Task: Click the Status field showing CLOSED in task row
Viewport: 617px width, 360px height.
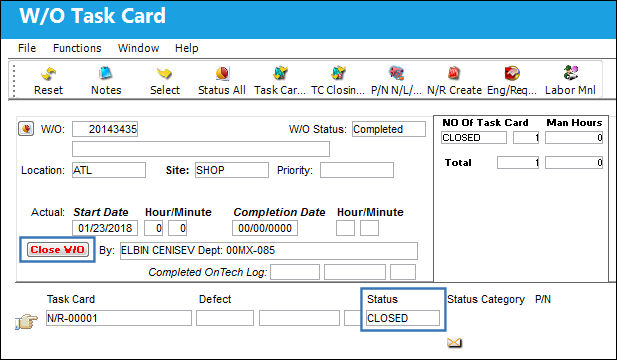Action: tap(403, 318)
